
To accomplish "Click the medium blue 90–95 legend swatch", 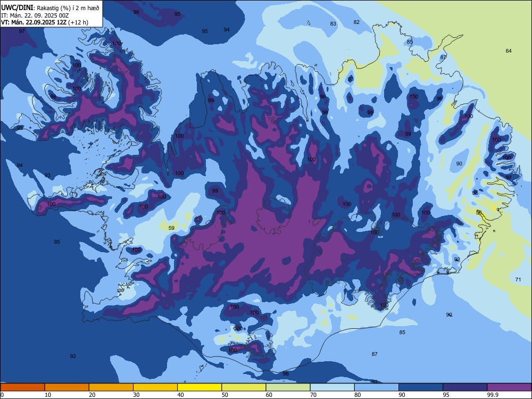I will click(421, 387).
